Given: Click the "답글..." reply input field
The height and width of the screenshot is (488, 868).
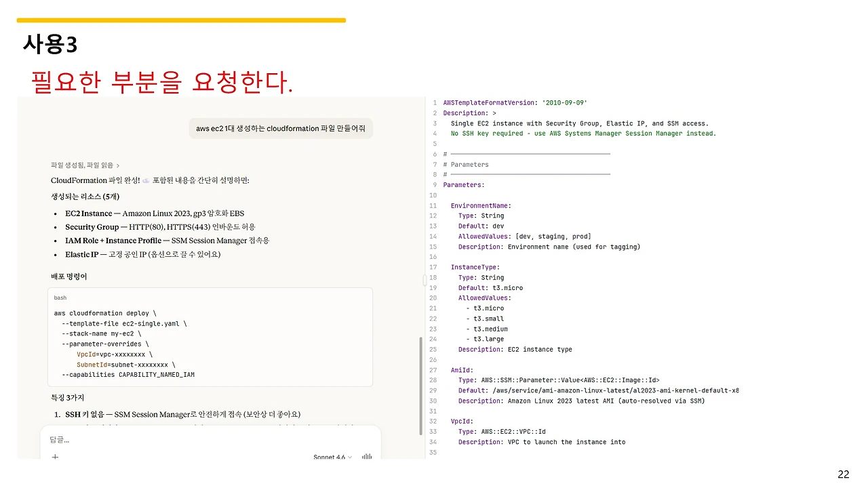Looking at the screenshot, I should coord(136,439).
